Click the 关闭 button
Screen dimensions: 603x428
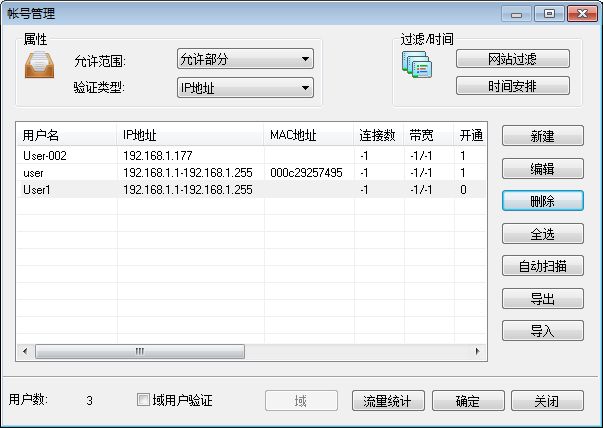[547, 401]
